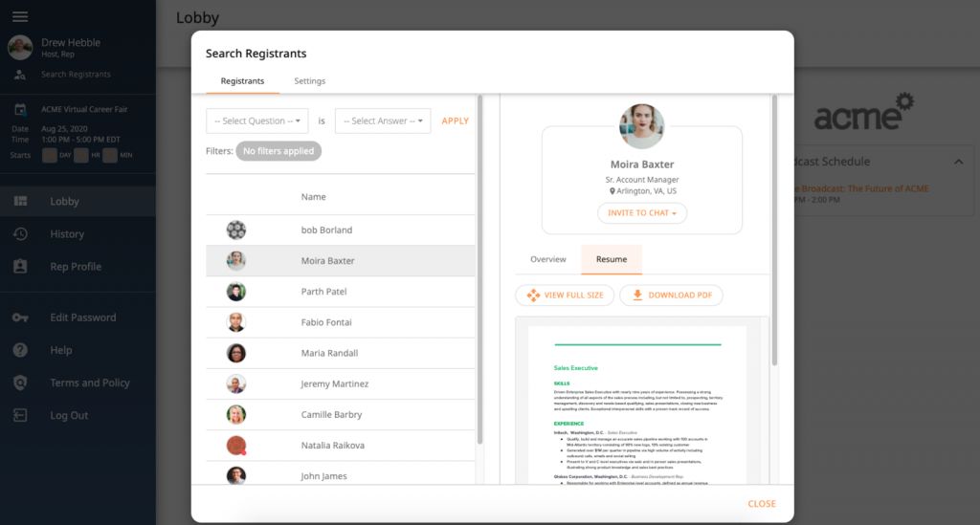Click the Search Registrants person icon

[20, 75]
